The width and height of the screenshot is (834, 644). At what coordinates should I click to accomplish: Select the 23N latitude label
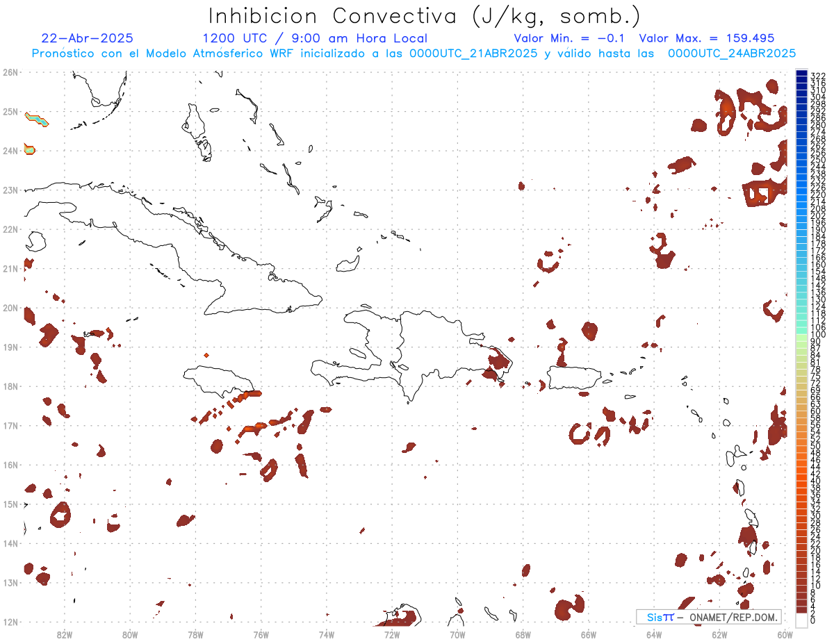10,190
